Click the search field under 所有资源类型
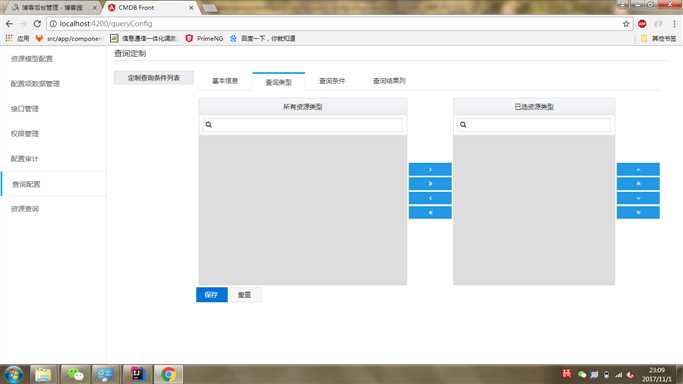 click(x=303, y=125)
